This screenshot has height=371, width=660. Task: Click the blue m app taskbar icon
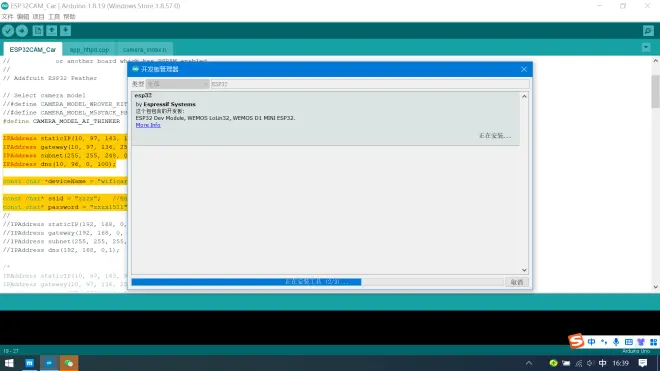[x=29, y=363]
